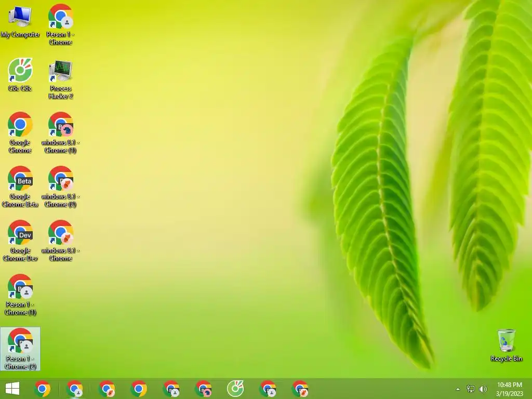Image resolution: width=532 pixels, height=399 pixels.
Task: Select the Google Chrome Dev shortcut
Action: coord(20,240)
